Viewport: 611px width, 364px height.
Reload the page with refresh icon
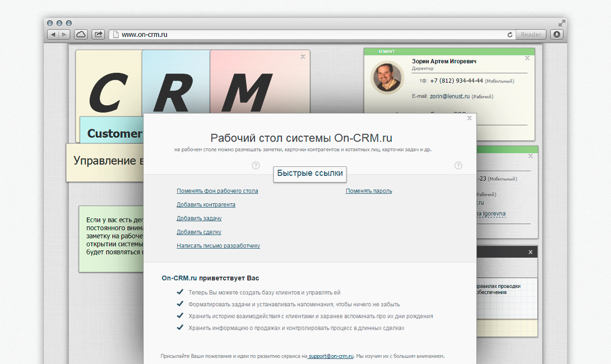click(510, 35)
